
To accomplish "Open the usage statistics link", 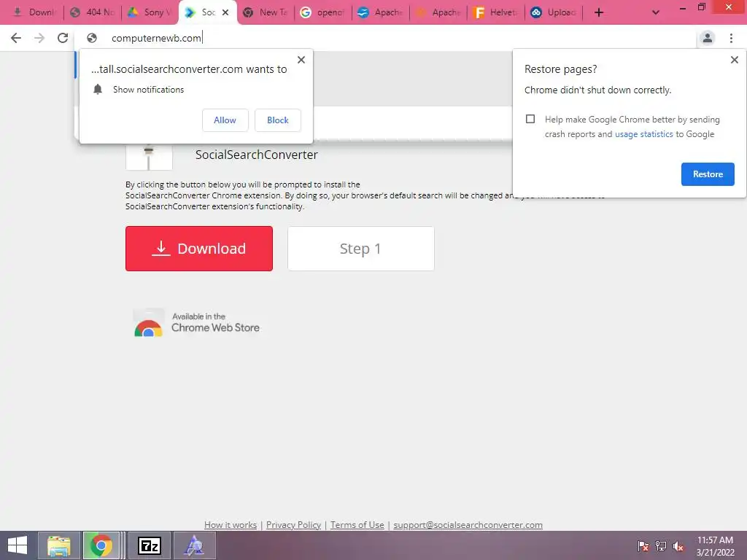I will (x=643, y=134).
